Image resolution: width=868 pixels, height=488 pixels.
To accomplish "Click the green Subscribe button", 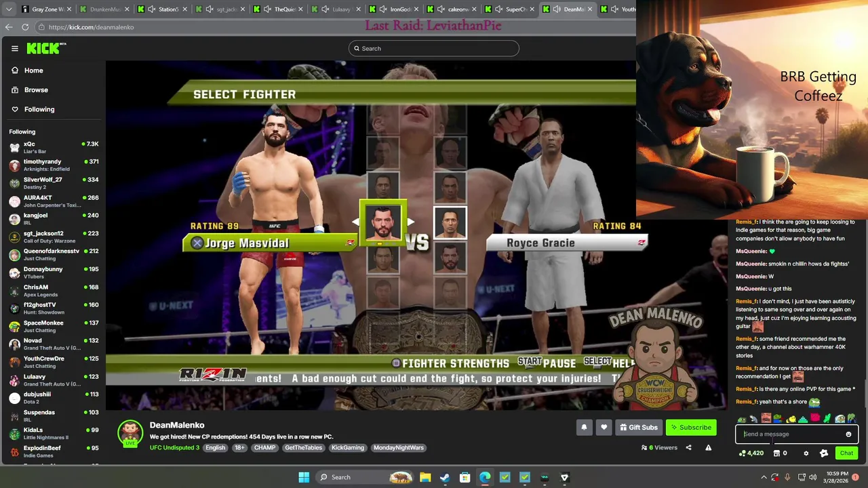I will point(691,427).
